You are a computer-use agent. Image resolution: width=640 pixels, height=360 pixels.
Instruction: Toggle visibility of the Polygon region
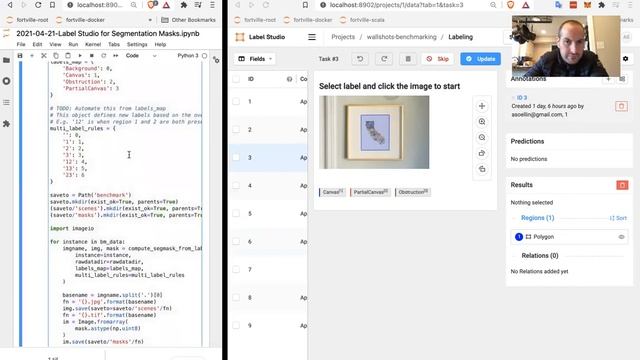point(621,237)
